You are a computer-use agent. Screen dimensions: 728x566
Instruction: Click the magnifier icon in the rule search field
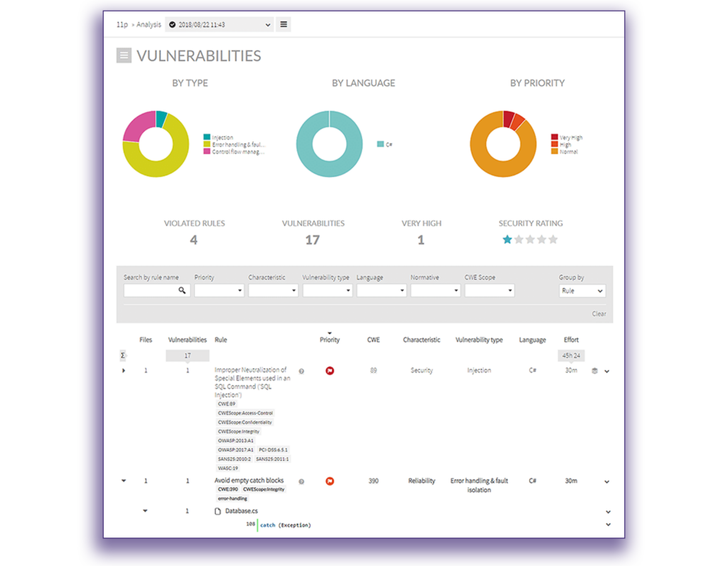(183, 290)
